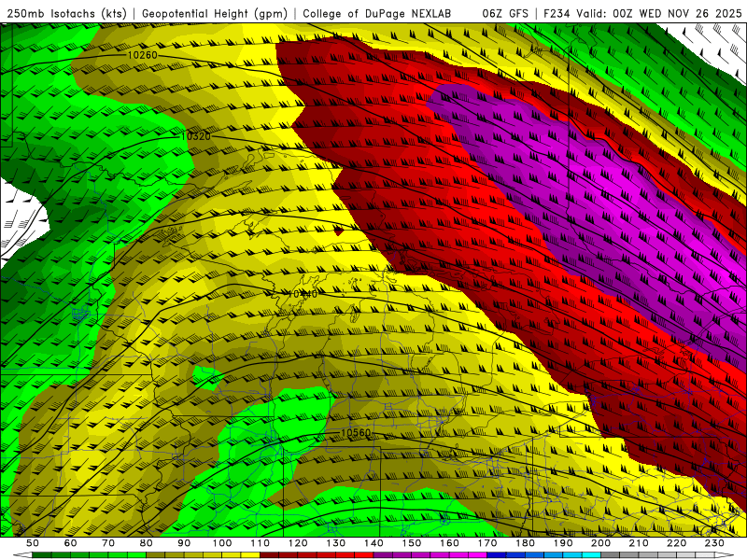This screenshot has width=747, height=560.
Task: Click the 10320 height contour label
Action: pos(195,136)
